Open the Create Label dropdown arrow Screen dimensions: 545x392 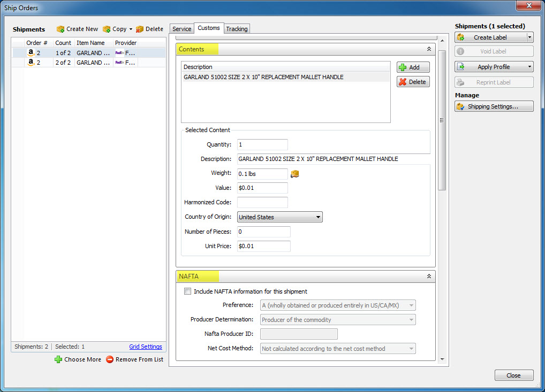(x=529, y=37)
